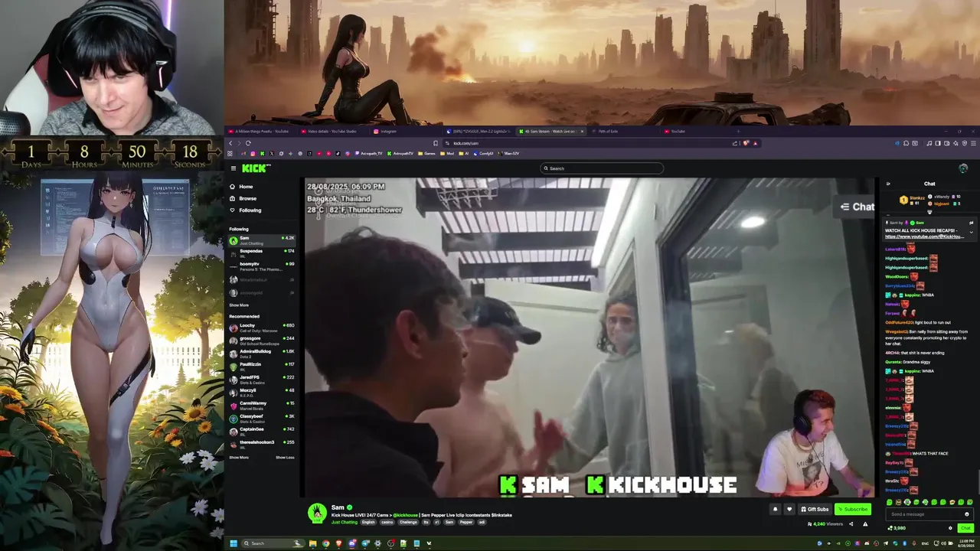The height and width of the screenshot is (551, 980).
Task: Click the green Subscribe button
Action: 852,509
